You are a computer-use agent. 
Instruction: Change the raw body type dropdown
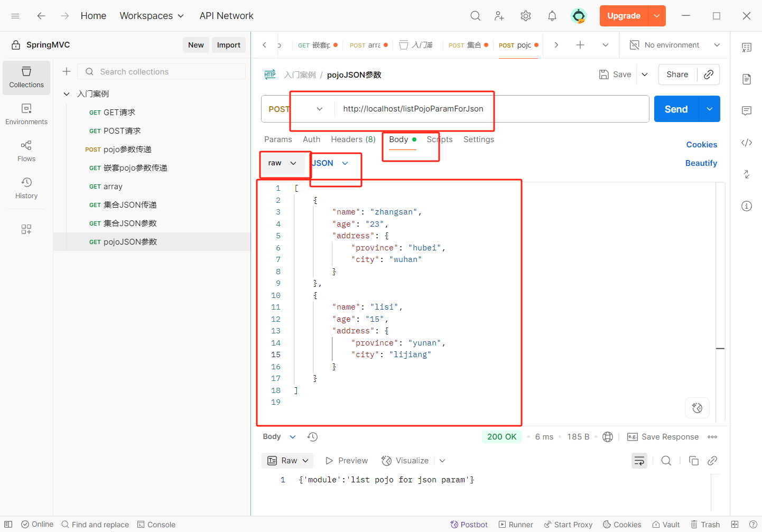point(282,163)
